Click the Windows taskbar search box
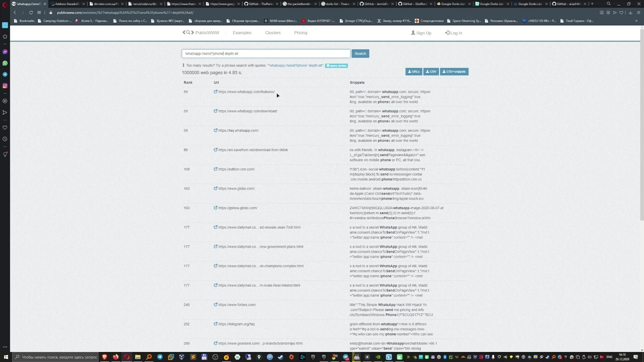Viewport: 644px width, 362px height. [55, 357]
